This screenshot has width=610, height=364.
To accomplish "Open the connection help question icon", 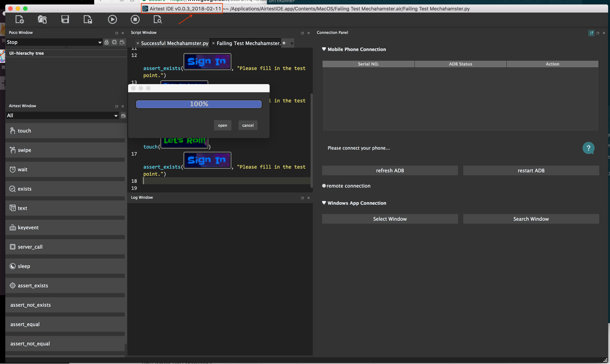I will click(588, 148).
